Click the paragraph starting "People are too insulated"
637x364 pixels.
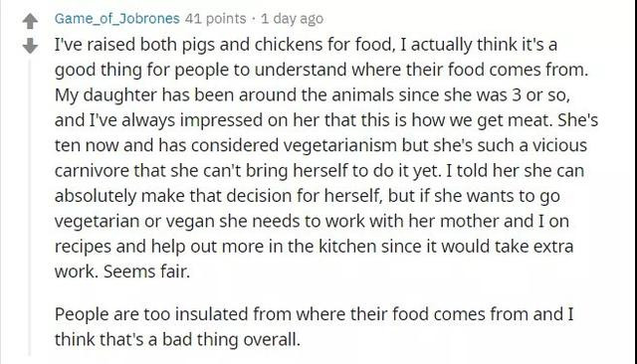tap(315, 326)
